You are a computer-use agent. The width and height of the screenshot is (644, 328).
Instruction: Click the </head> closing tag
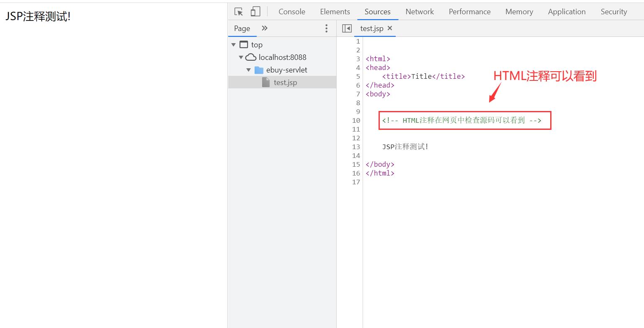[x=380, y=85]
